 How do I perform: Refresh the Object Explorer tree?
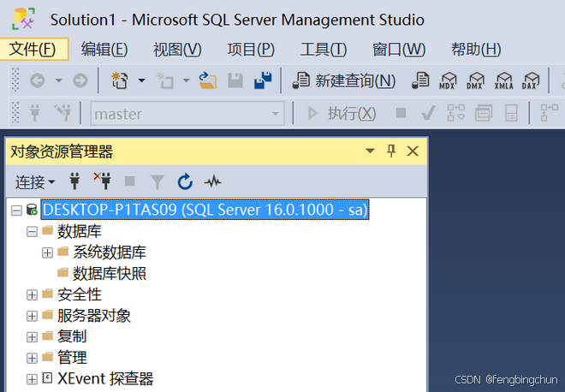pos(185,181)
